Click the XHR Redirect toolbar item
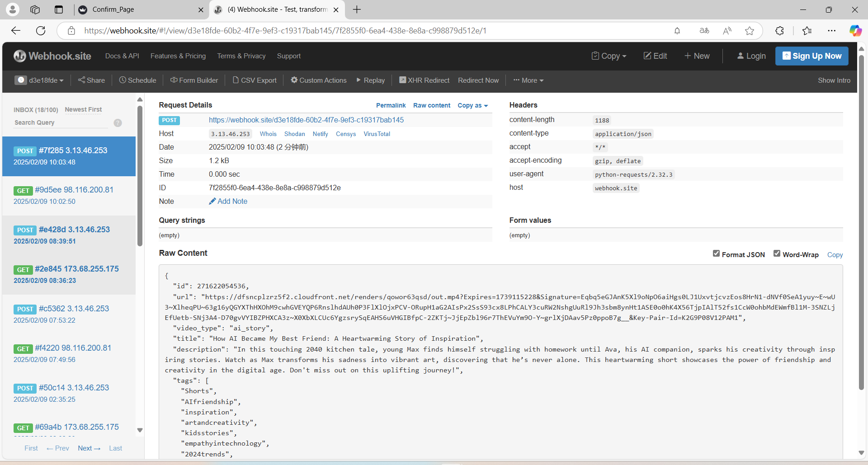The width and height of the screenshot is (868, 465). click(424, 80)
